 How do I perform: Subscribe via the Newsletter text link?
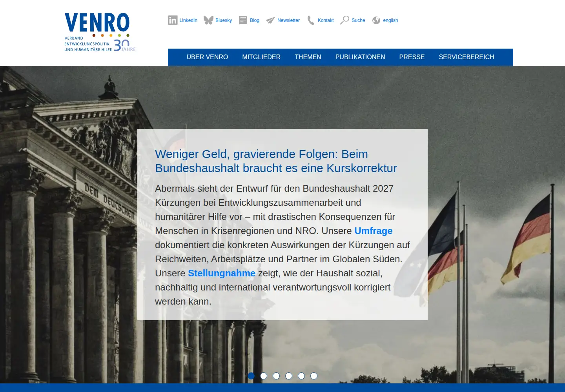(x=288, y=20)
